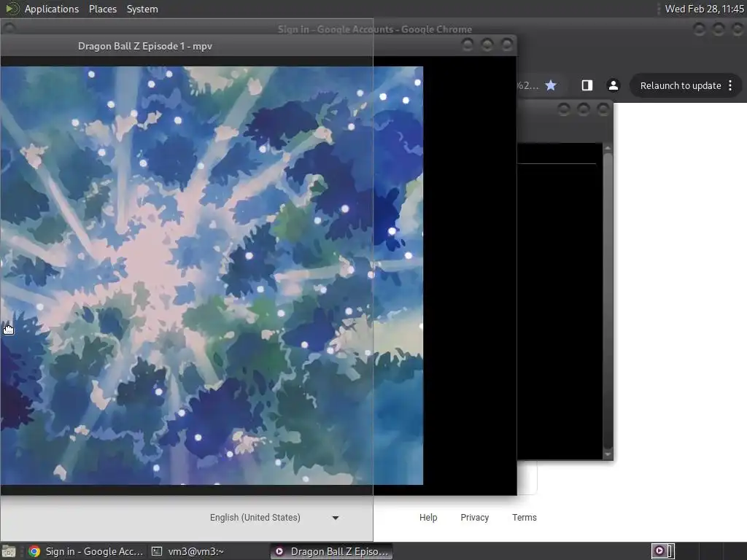Close the mpv window using its rightmost title button
This screenshot has width=747, height=560.
(507, 44)
